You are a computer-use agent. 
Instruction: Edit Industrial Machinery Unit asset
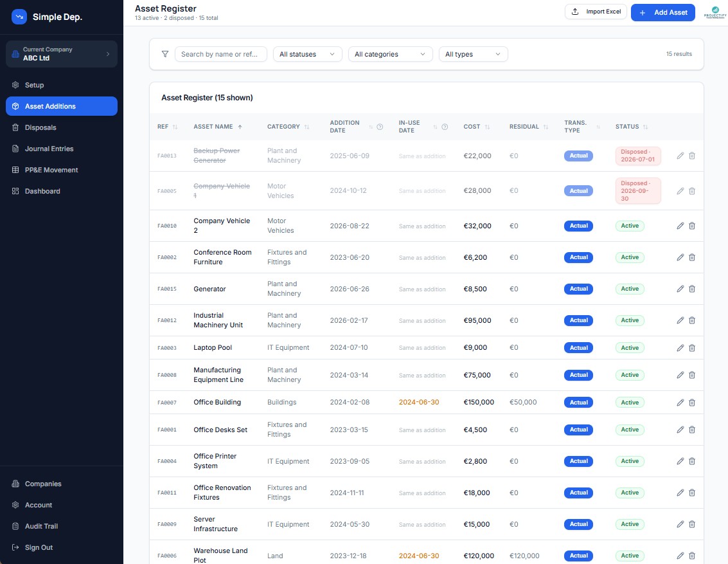(x=680, y=320)
